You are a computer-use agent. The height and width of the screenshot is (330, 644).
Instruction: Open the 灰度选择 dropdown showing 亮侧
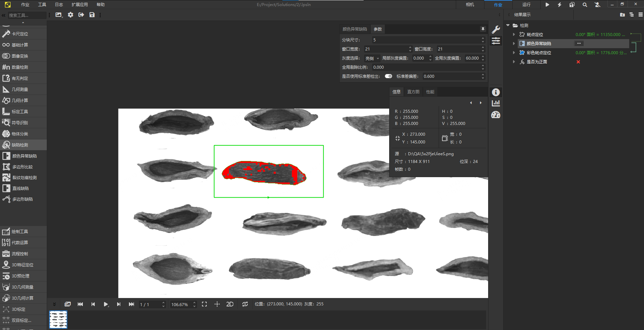tap(372, 58)
